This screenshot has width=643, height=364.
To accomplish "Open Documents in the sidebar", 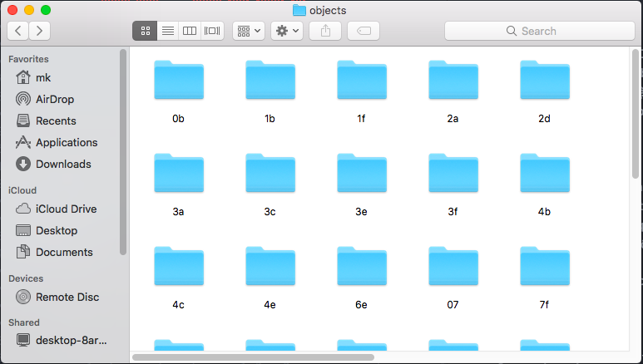I will (54, 252).
